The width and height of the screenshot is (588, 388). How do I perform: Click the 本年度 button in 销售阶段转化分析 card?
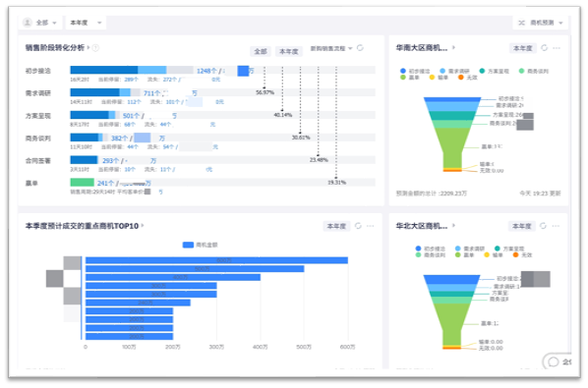pos(289,51)
